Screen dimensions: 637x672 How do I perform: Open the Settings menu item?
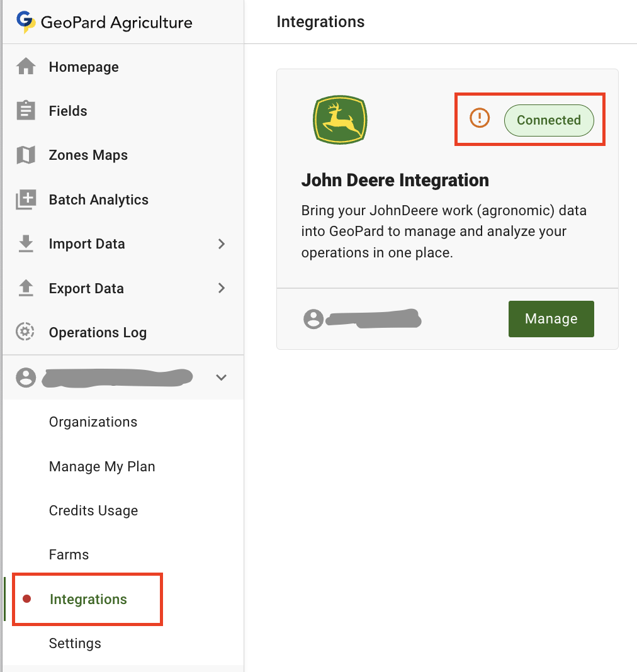point(75,644)
